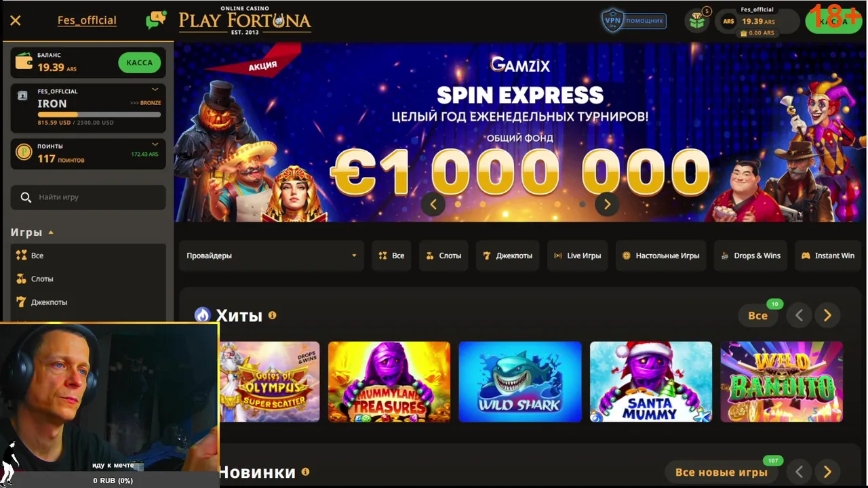Click the Все новые игры button
The width and height of the screenshot is (868, 488).
(x=722, y=472)
